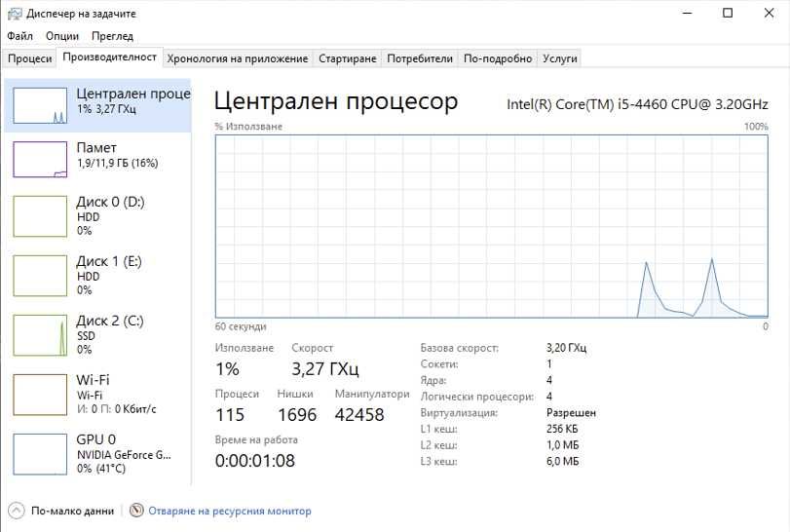Close the Task Manager window
Image resolution: width=790 pixels, height=532 pixels.
pyautogui.click(x=769, y=13)
